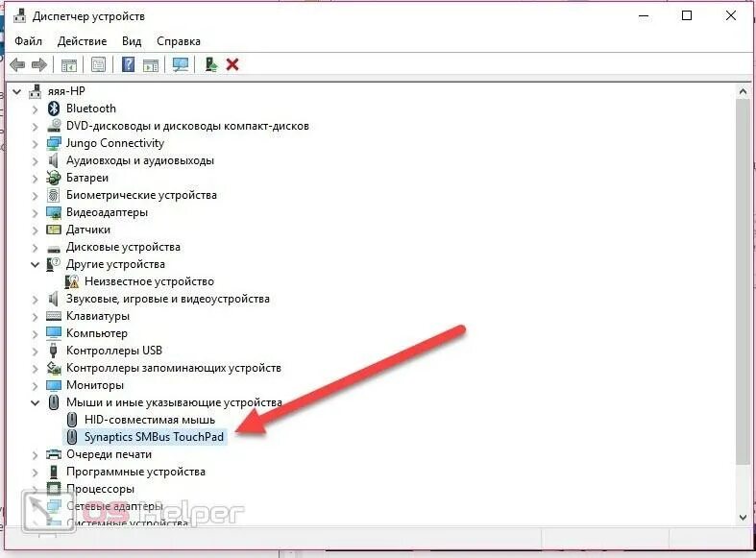The height and width of the screenshot is (558, 756).
Task: Expand DVD-дисководы и дисководы компакт-дисков
Action: (35, 126)
